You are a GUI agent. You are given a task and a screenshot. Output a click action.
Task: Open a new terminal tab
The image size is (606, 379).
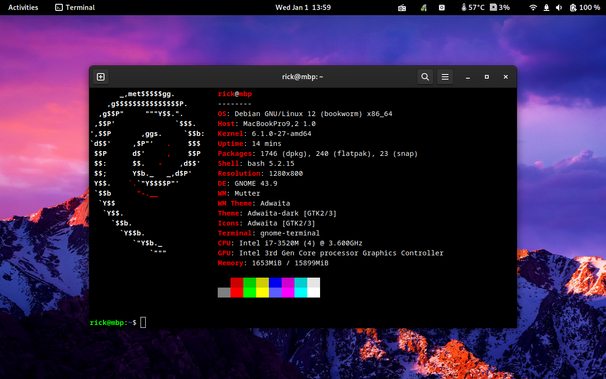pos(101,77)
